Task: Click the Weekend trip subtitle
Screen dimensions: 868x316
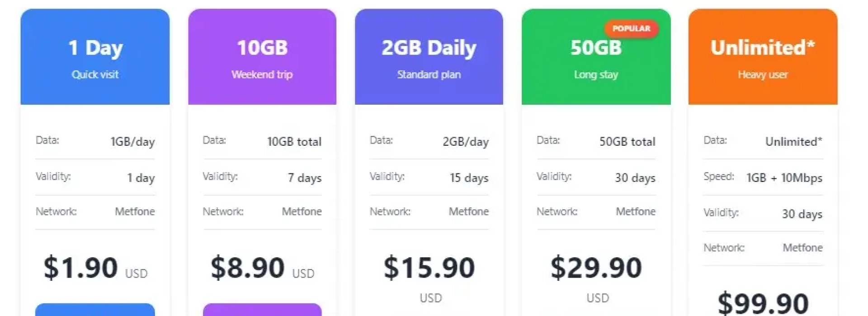Action: [x=262, y=74]
